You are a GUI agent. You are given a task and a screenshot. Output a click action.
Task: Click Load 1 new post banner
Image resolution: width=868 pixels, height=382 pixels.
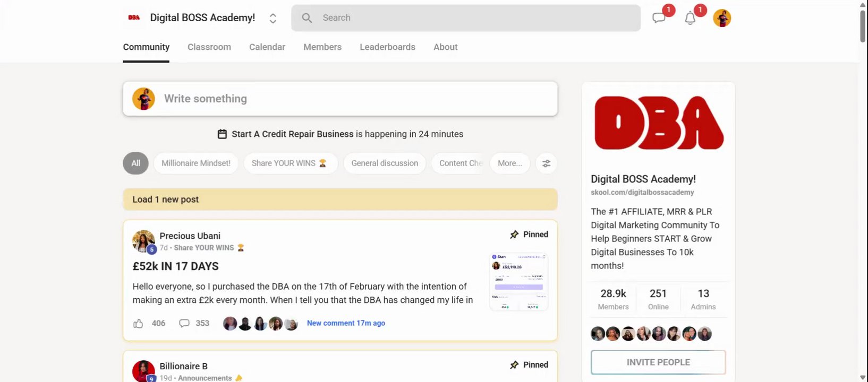(x=340, y=199)
